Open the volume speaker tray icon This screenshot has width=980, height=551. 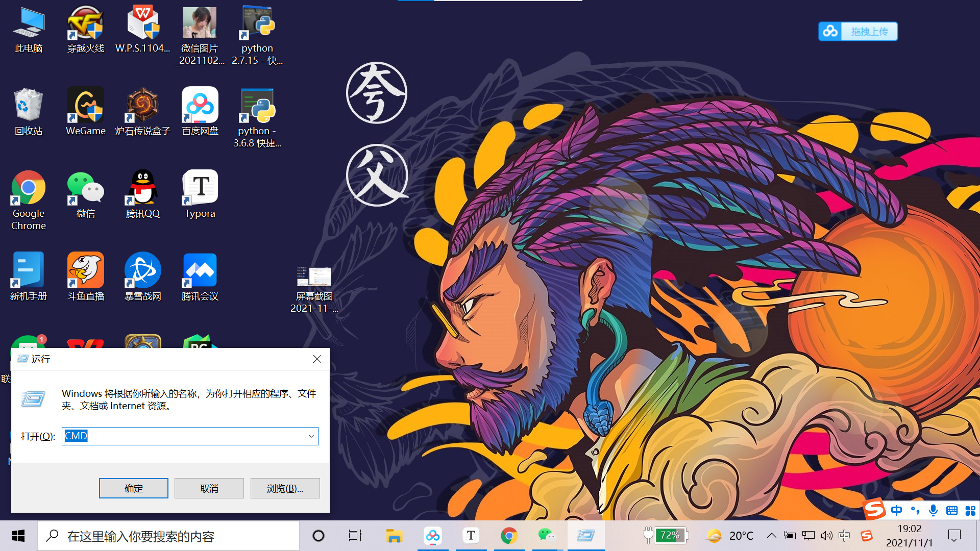tap(826, 536)
